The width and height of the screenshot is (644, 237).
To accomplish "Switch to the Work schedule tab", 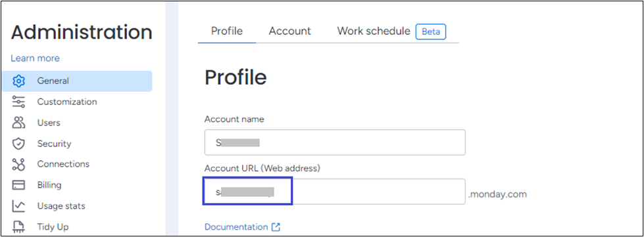I will click(x=374, y=31).
